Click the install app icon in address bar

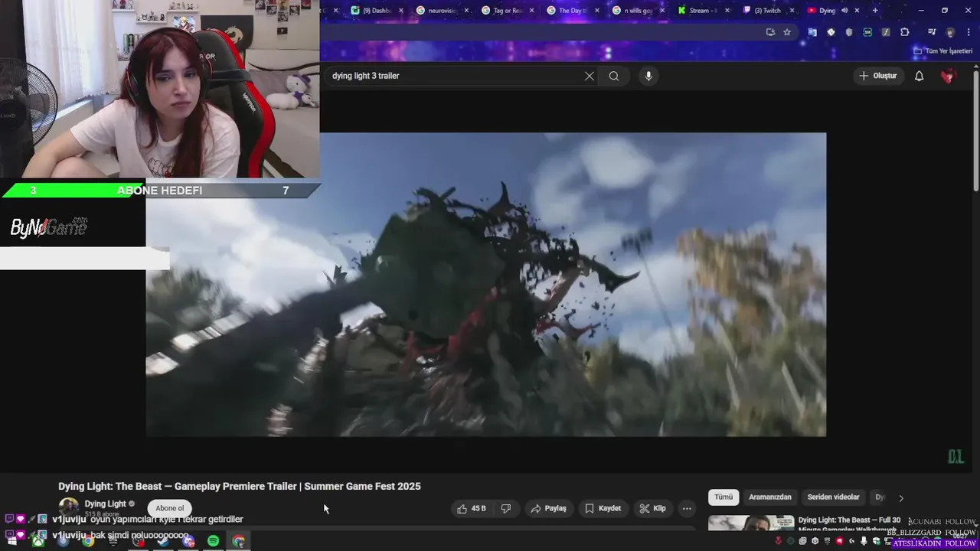[770, 32]
